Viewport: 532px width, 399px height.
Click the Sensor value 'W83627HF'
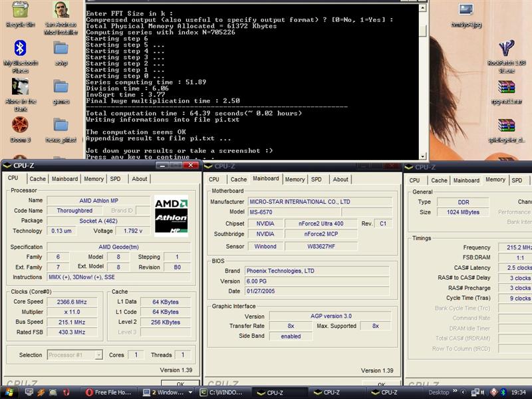click(321, 246)
